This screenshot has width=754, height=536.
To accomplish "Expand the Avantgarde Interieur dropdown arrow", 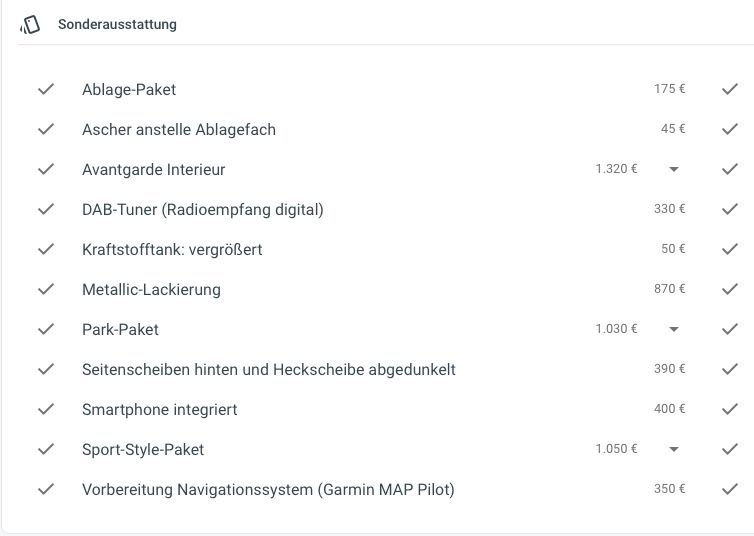I will click(674, 169).
